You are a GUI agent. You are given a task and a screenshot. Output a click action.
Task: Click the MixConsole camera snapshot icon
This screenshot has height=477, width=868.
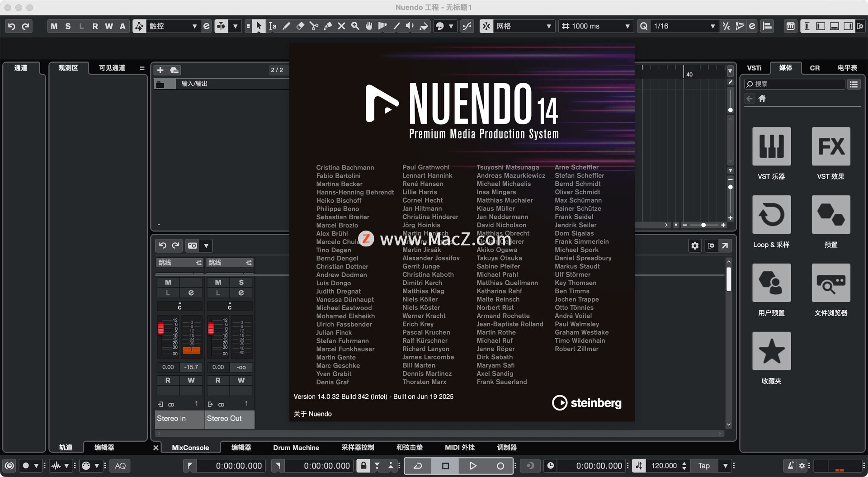pos(193,246)
